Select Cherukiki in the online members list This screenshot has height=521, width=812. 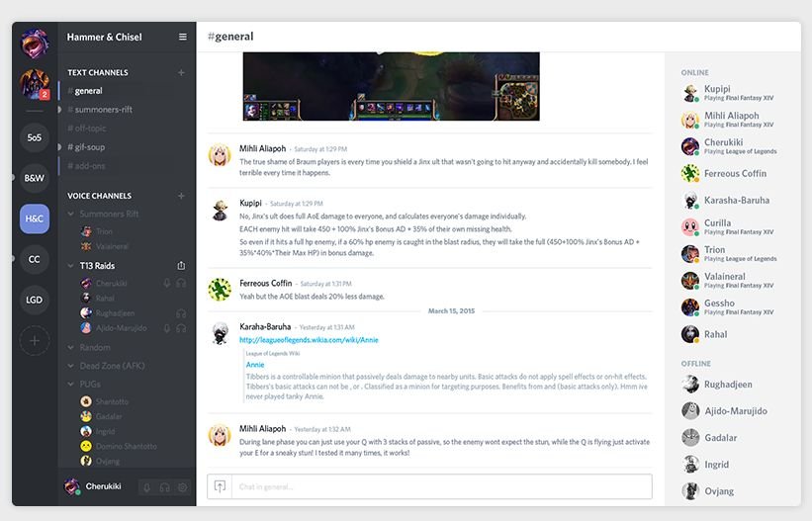(x=729, y=146)
